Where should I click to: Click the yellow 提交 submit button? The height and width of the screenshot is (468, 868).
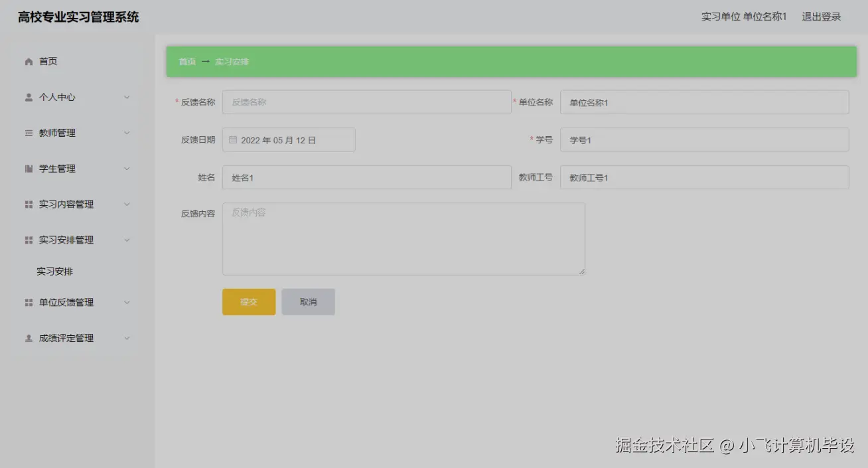[249, 302]
